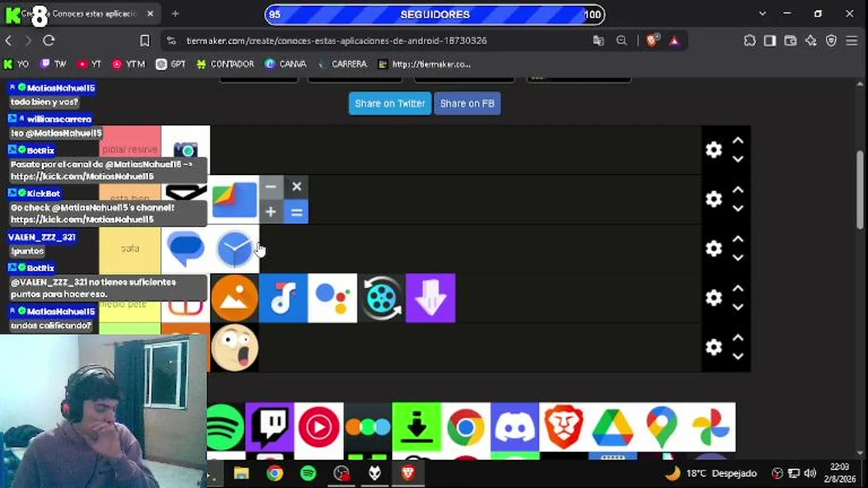
Task: Click the zoom magnifier icon in the address bar
Action: tap(621, 41)
